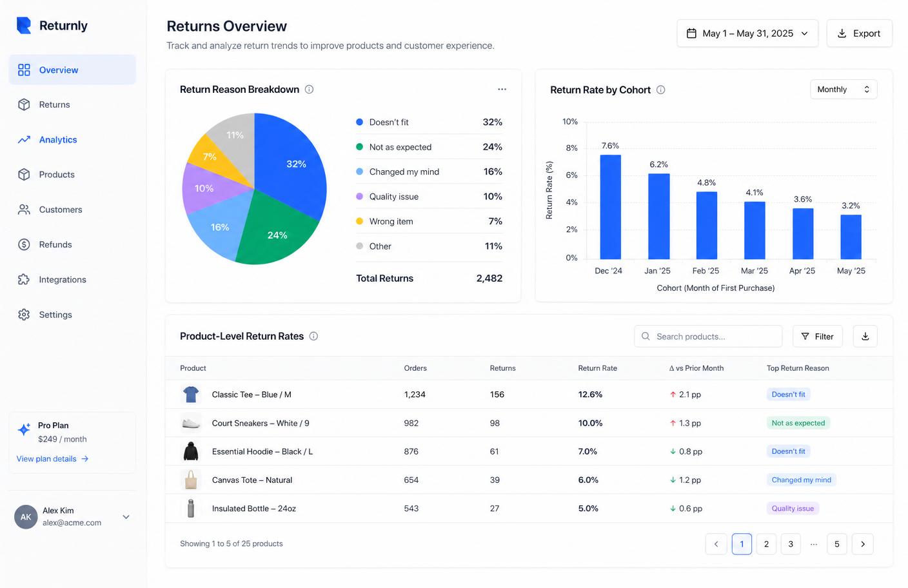
Task: Go to the next page with right arrow
Action: (x=863, y=544)
